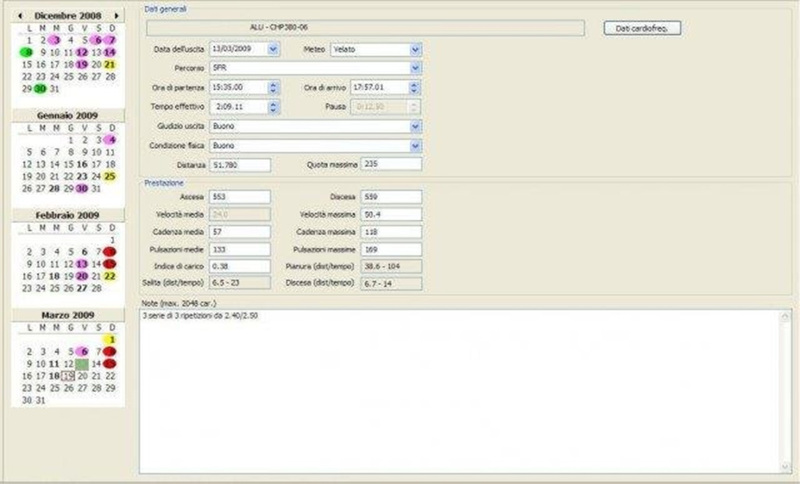Adjust the Tempo effettivo spinner

pyautogui.click(x=273, y=107)
